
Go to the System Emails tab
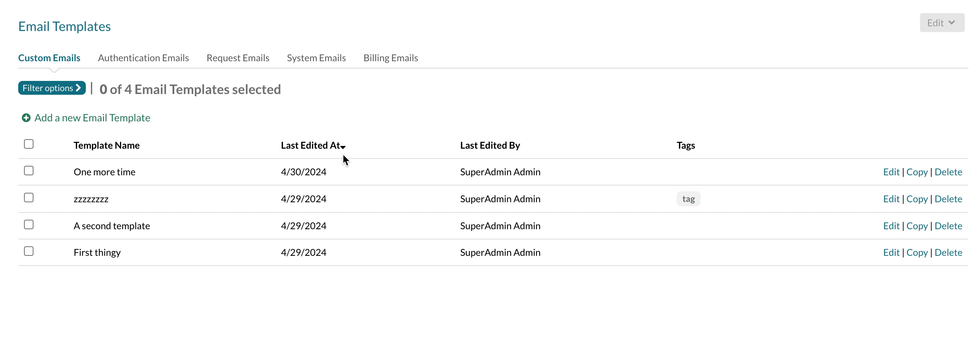point(316,58)
